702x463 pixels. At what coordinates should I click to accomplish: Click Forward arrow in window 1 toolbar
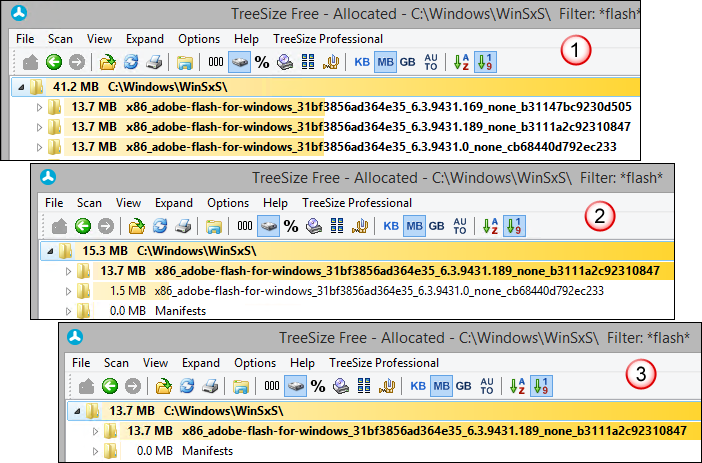pyautogui.click(x=77, y=62)
